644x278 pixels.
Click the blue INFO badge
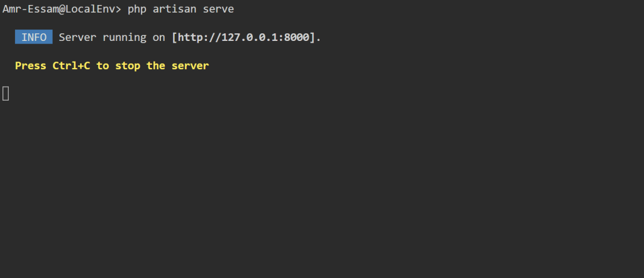click(34, 37)
